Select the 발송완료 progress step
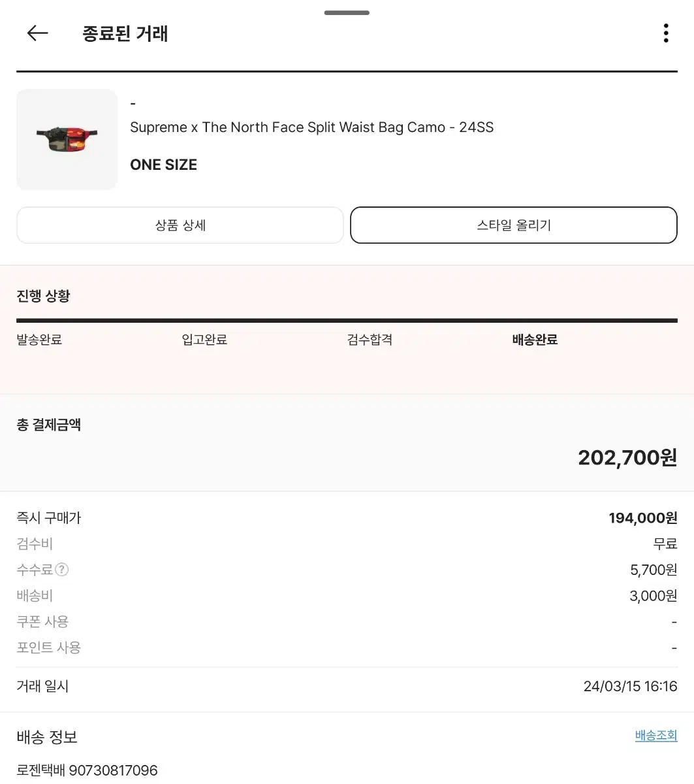694x784 pixels. tap(39, 340)
